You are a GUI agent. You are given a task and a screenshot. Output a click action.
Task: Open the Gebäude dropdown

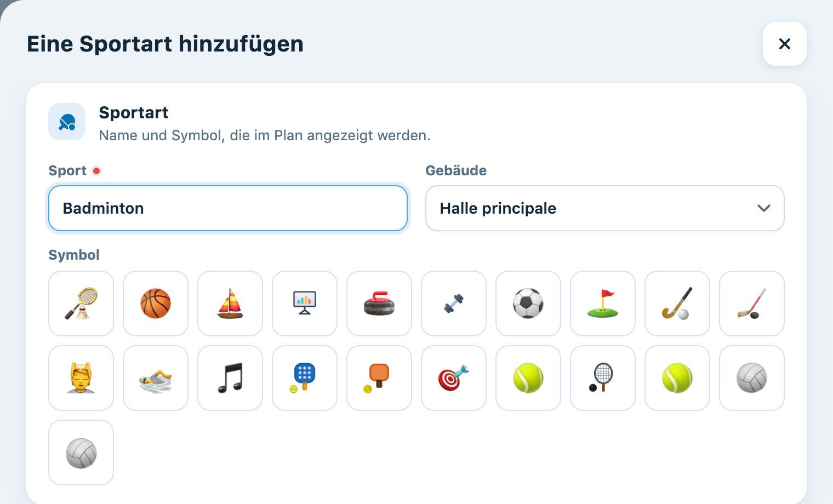(605, 208)
